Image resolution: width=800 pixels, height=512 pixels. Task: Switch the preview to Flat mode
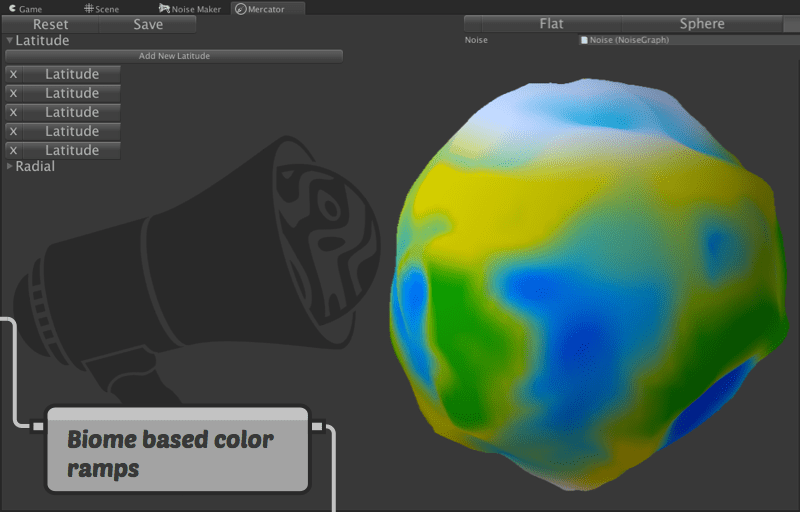coord(551,24)
